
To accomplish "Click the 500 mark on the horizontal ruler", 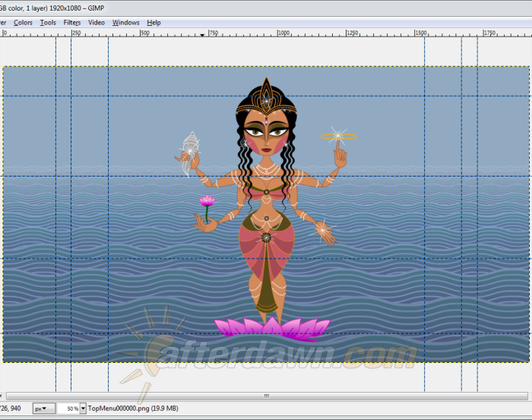I will click(145, 33).
